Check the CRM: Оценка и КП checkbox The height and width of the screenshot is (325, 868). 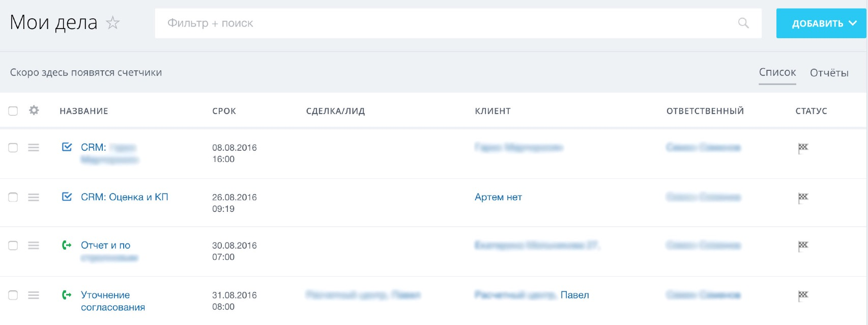[13, 197]
